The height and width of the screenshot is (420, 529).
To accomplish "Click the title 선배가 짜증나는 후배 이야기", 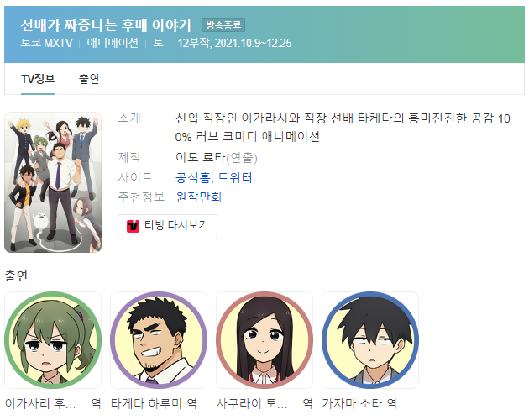I will [106, 25].
